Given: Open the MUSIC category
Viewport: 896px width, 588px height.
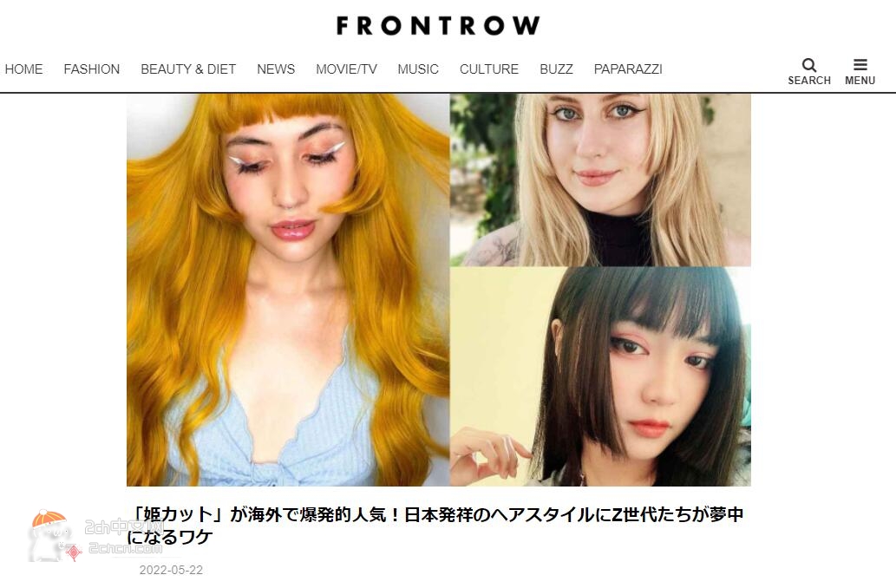Looking at the screenshot, I should [418, 69].
